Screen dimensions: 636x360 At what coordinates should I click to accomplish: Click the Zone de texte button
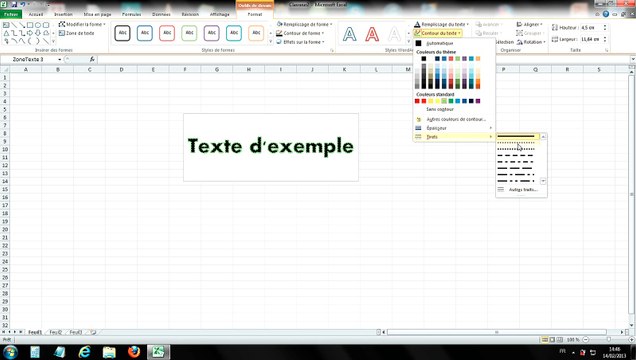(77, 33)
